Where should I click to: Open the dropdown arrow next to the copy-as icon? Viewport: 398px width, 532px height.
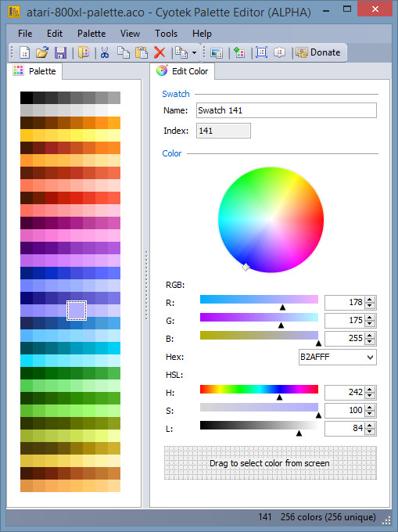pyautogui.click(x=194, y=53)
